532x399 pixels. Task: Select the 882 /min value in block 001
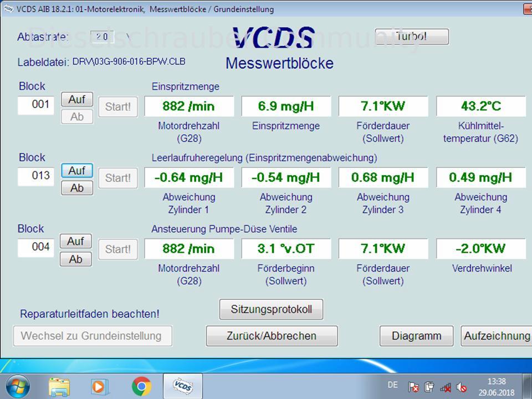(x=189, y=106)
